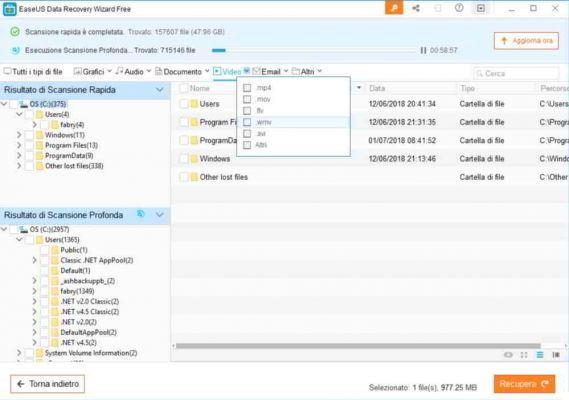The height and width of the screenshot is (400, 569).
Task: Check the .mp4 video format option
Action: (x=247, y=88)
